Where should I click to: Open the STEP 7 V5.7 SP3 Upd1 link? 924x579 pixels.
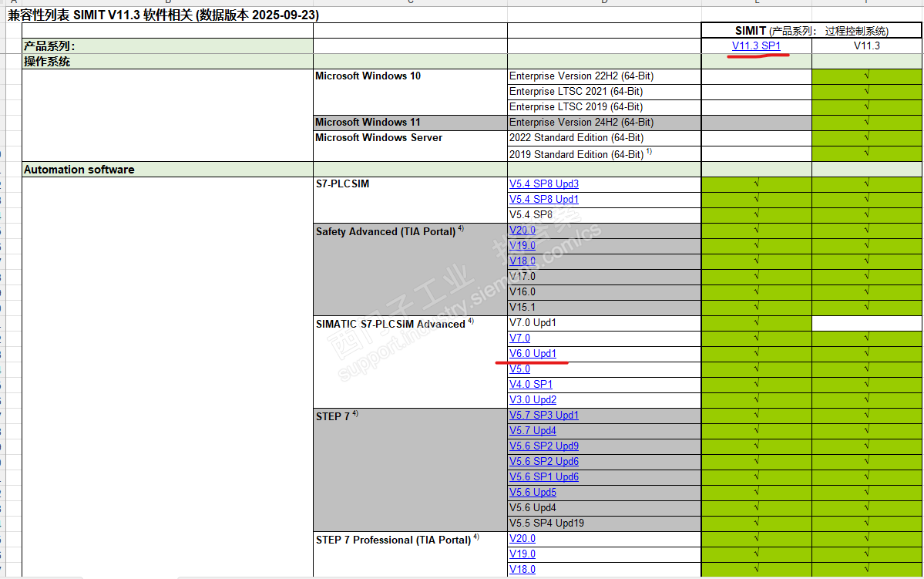coord(544,415)
